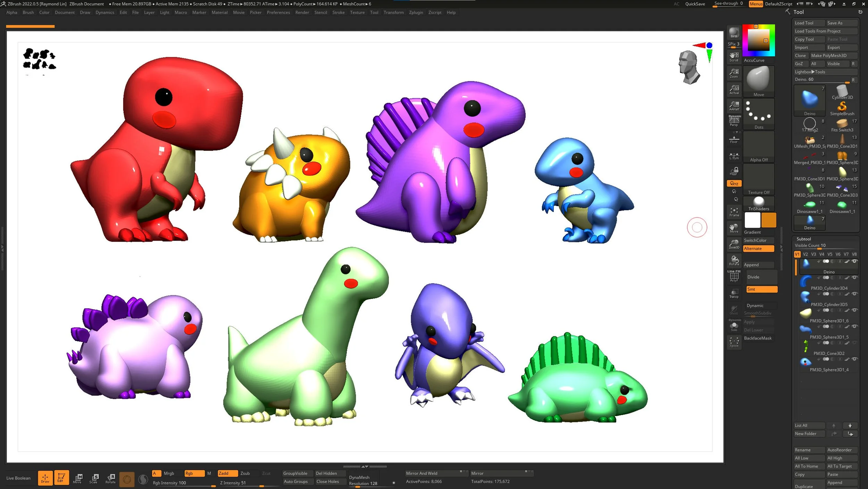Open the Brush menu
The width and height of the screenshot is (868, 489).
28,12
